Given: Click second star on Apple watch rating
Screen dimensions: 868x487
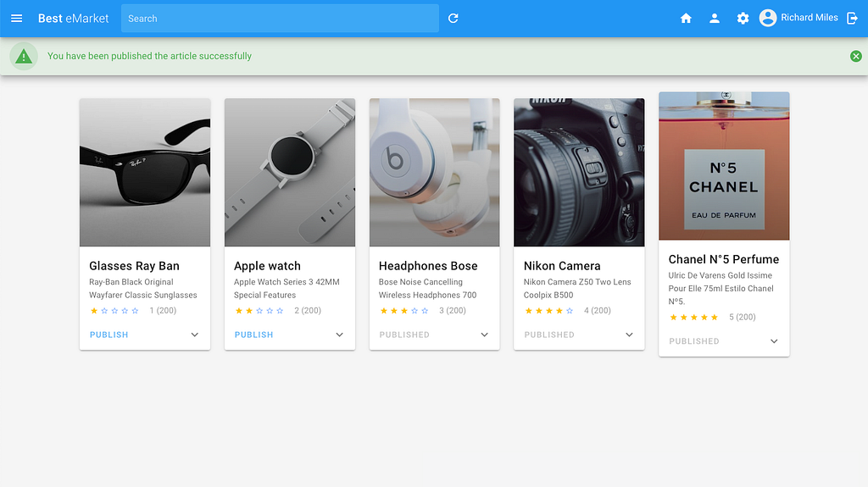Looking at the screenshot, I should coord(249,311).
